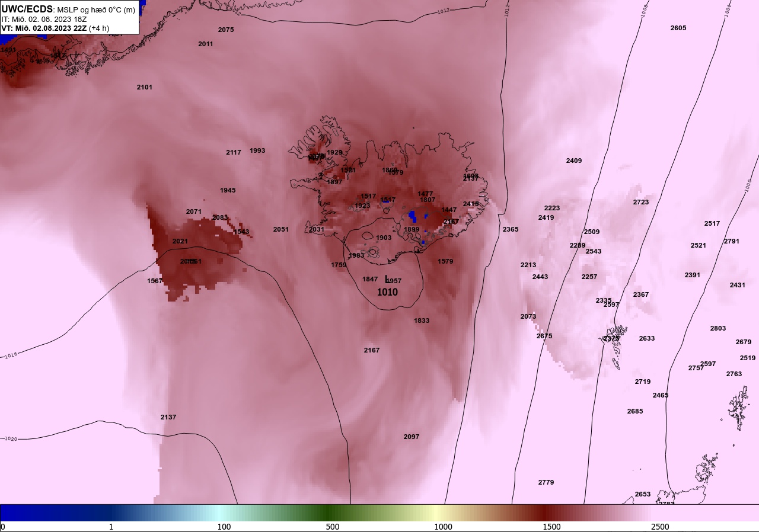This screenshot has width=759, height=532.
Task: Select the 2675 height value
Action: pyautogui.click(x=544, y=336)
